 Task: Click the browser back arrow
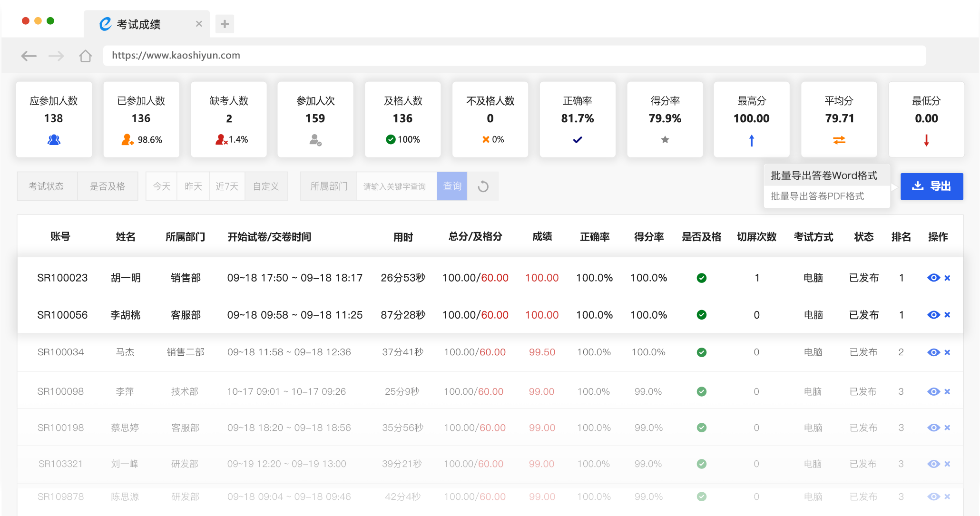(x=29, y=56)
